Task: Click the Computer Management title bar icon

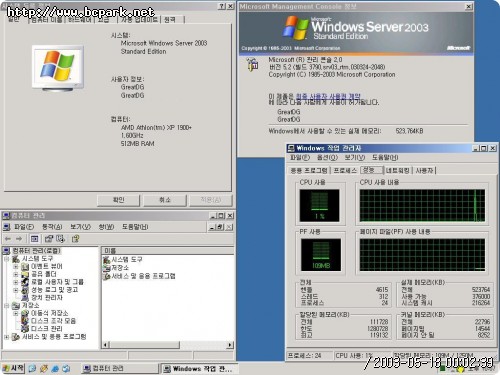Action: 6,216
